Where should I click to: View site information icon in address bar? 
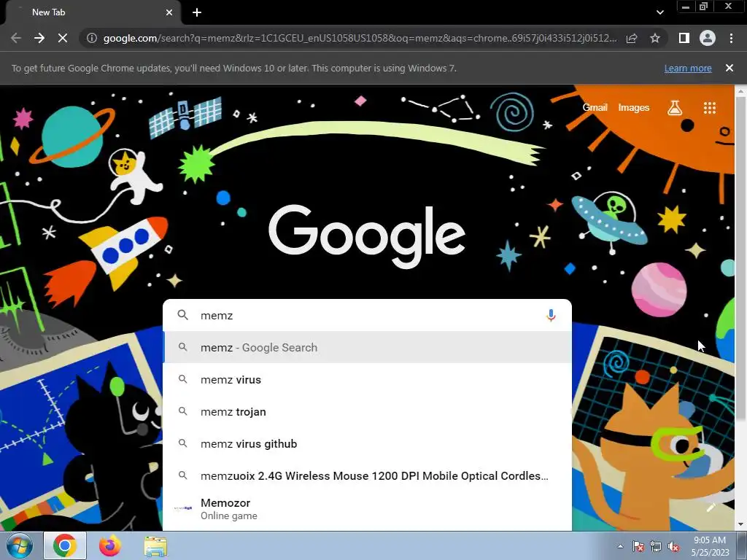[92, 38]
